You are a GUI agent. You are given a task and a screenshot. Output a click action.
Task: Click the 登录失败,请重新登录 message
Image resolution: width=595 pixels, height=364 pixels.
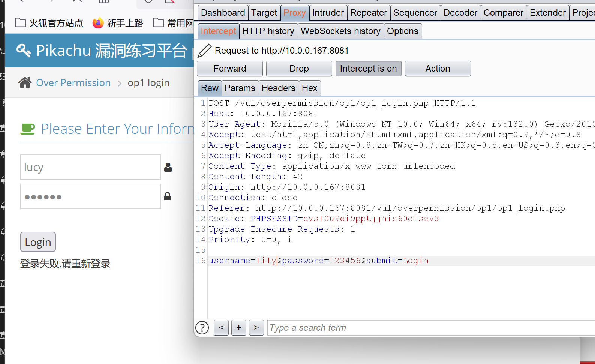(65, 264)
